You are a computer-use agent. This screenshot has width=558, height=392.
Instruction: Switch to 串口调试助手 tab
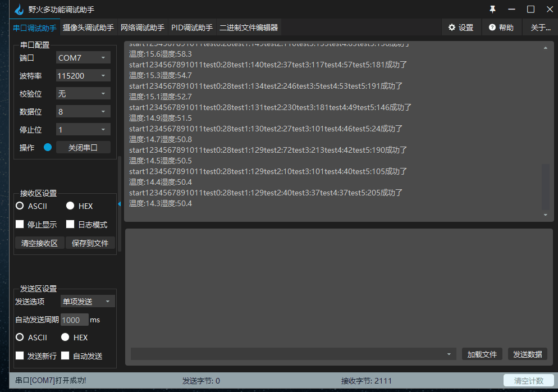pyautogui.click(x=34, y=28)
